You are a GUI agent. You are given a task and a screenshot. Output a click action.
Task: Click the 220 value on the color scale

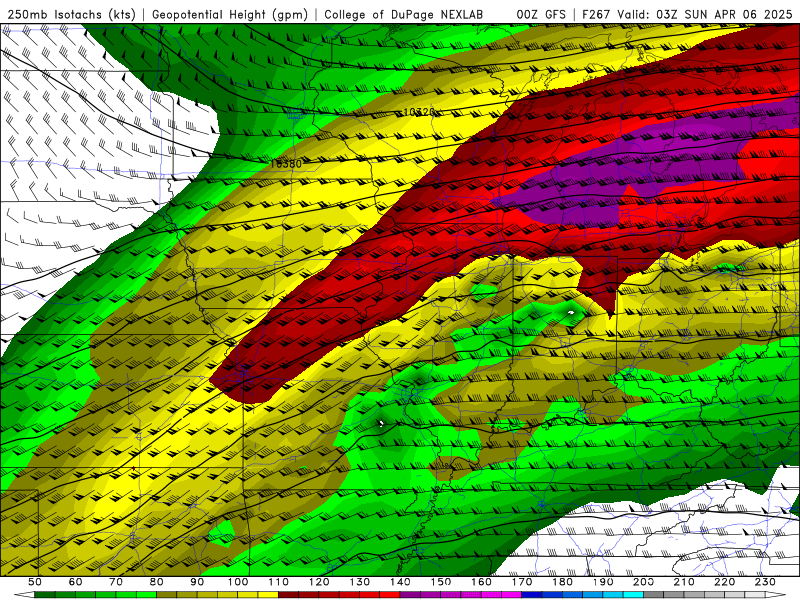[725, 582]
